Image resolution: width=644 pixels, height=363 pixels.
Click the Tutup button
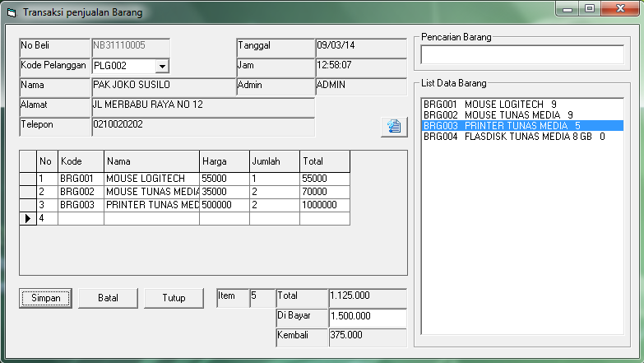pos(174,298)
